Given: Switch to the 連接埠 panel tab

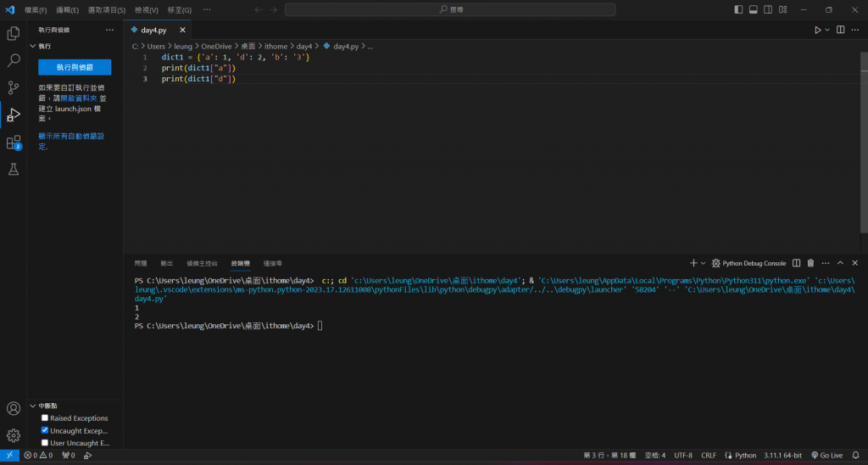Looking at the screenshot, I should [x=272, y=263].
